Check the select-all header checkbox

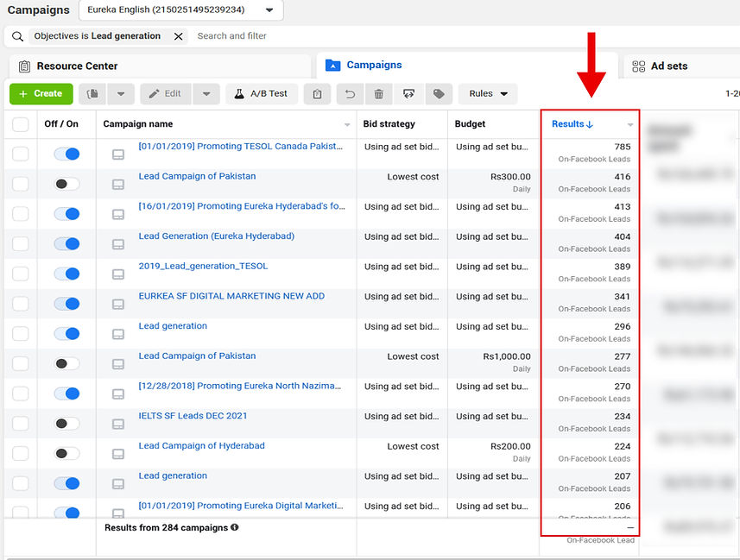pos(21,124)
